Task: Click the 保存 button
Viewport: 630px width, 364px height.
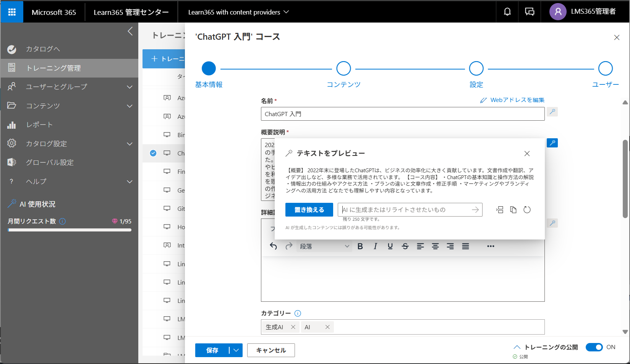Action: coord(212,350)
